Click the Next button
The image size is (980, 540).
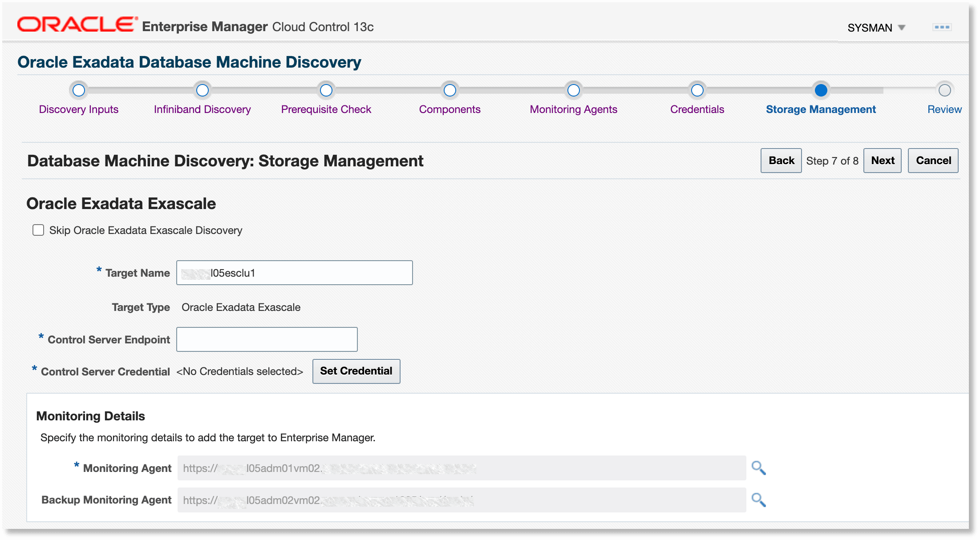click(882, 160)
